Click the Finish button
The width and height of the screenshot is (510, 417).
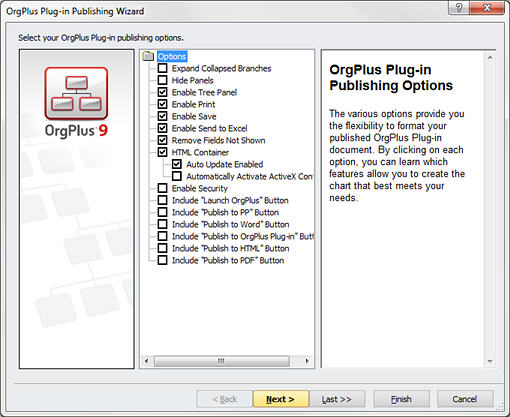pos(401,399)
